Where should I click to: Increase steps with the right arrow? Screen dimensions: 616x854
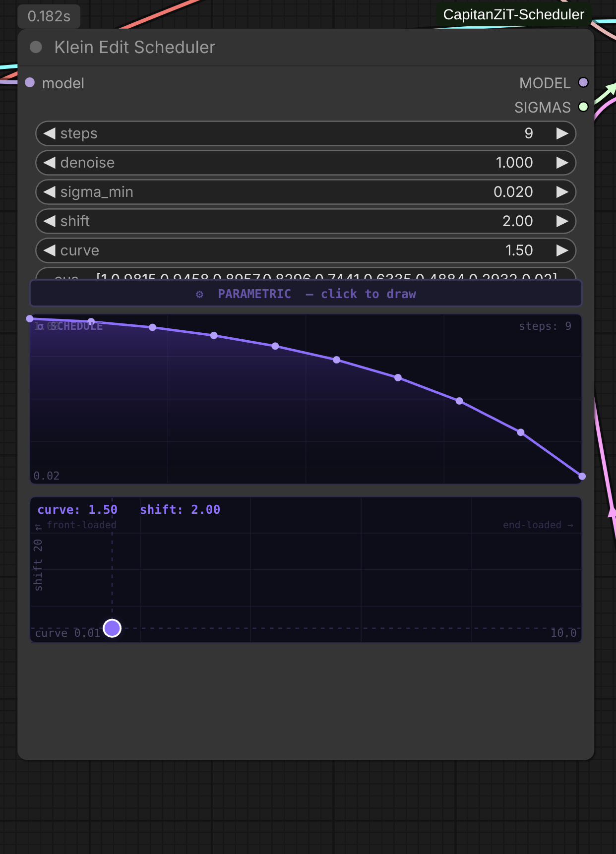pyautogui.click(x=562, y=133)
